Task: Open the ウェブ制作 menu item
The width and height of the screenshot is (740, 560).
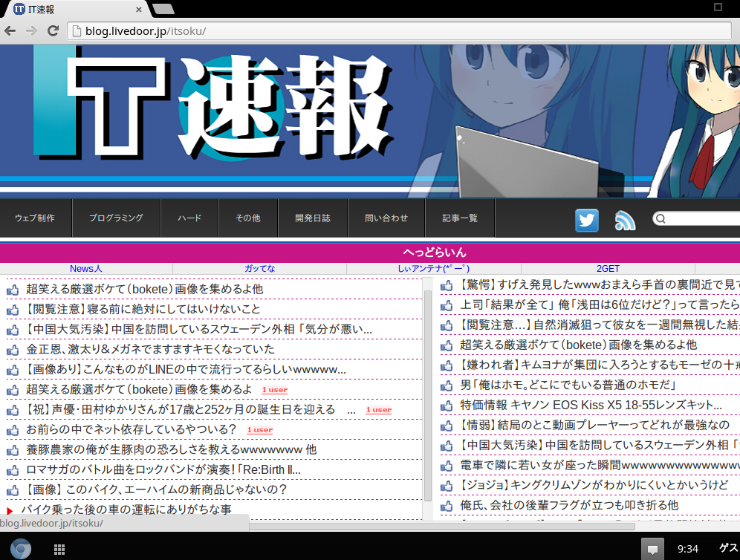Action: (35, 218)
